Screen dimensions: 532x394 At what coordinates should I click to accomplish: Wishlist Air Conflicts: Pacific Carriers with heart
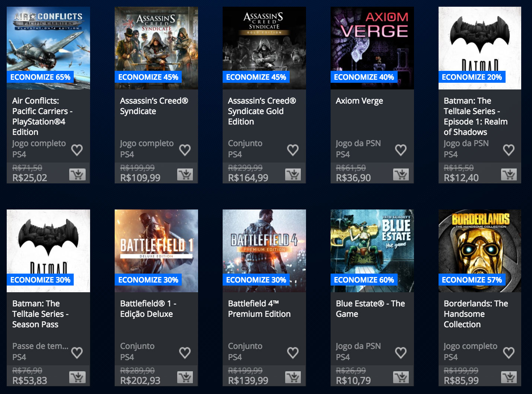point(77,150)
